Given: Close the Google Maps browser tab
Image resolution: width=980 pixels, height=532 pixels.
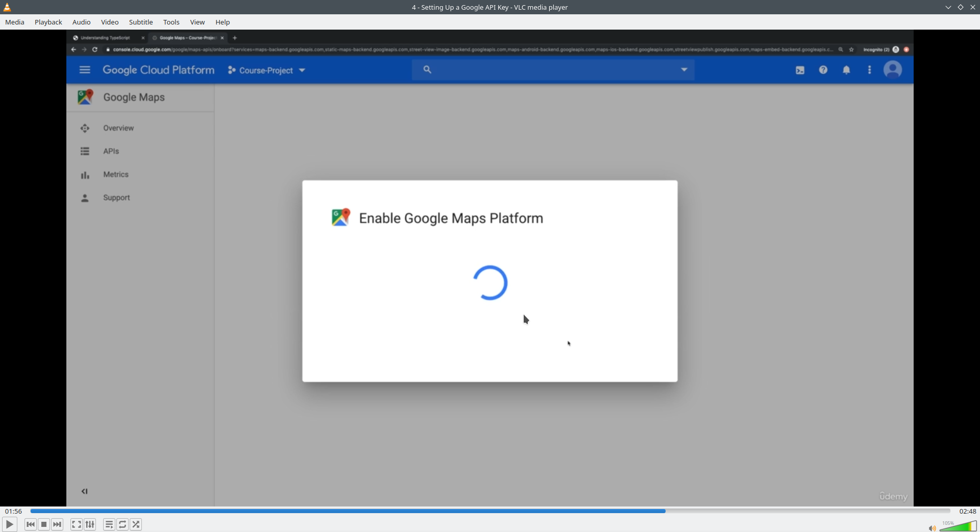Looking at the screenshot, I should (223, 38).
